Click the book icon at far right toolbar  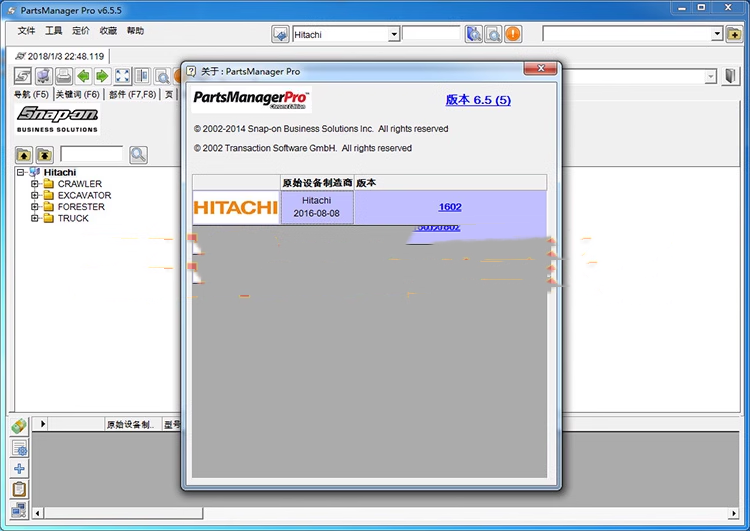coord(730,77)
